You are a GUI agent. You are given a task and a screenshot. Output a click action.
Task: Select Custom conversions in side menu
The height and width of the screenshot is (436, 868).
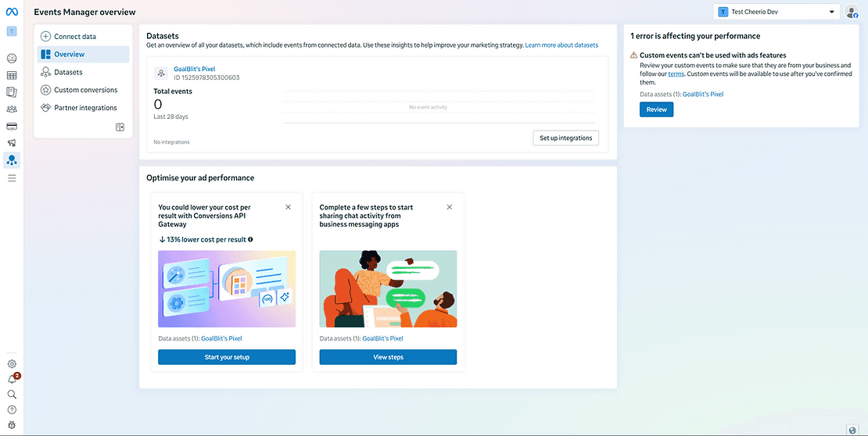[83, 90]
